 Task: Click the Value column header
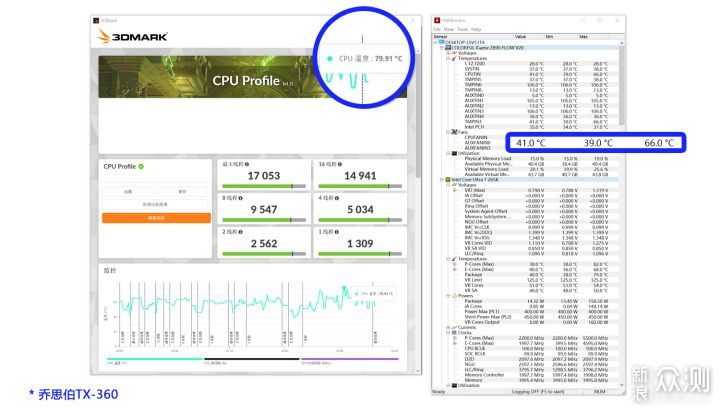pyautogui.click(x=529, y=36)
